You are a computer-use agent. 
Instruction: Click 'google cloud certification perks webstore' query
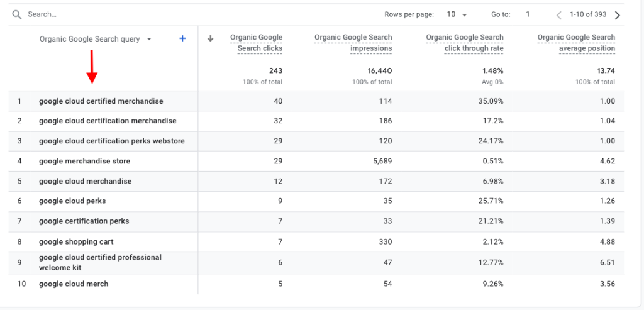click(x=111, y=141)
